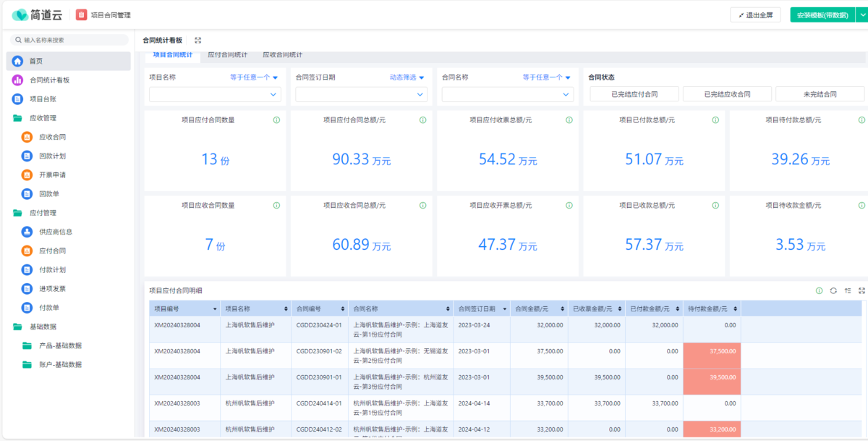
Task: Click fullscreen icon beside 合同统计看板 title
Action: 198,41
